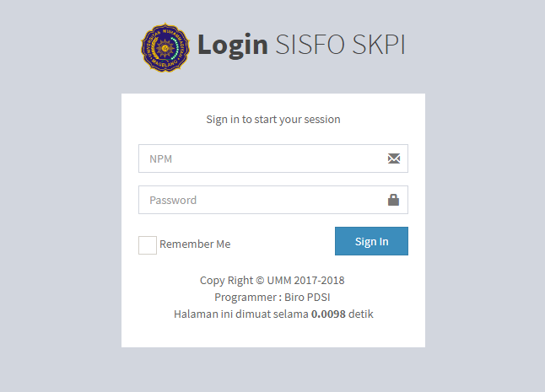Focus the Password input field
The width and height of the screenshot is (545, 392).
pyautogui.click(x=273, y=200)
